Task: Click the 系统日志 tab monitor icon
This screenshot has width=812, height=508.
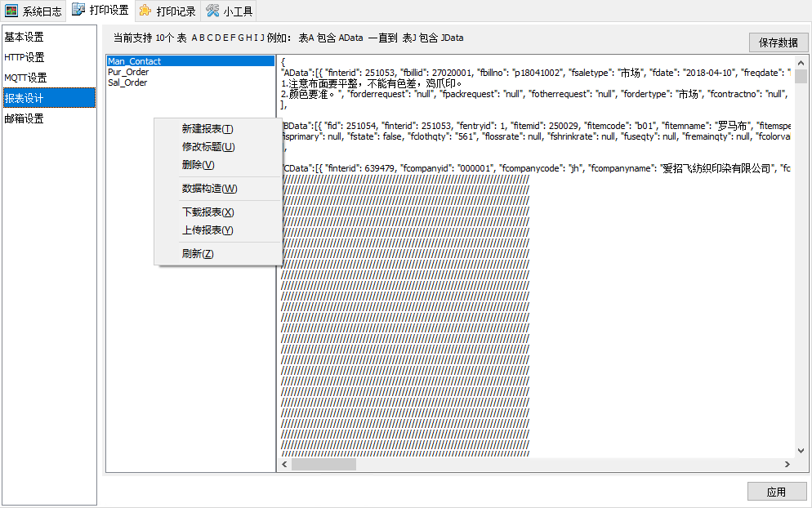Action: tap(11, 11)
